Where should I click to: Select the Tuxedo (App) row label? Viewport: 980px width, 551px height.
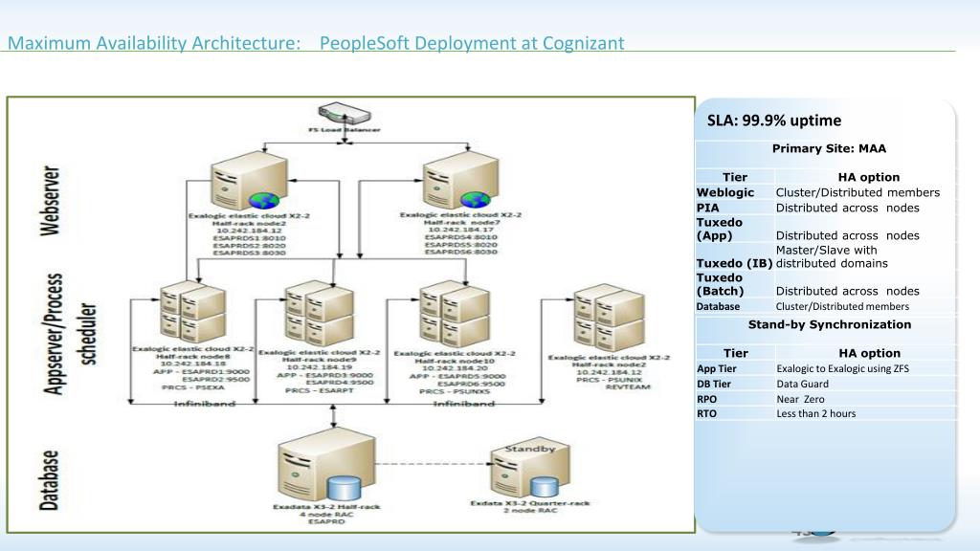point(720,229)
